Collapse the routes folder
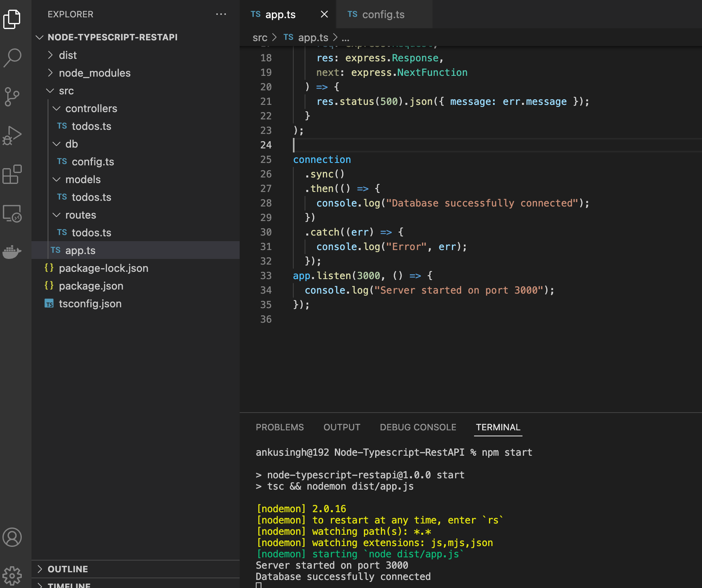Image resolution: width=702 pixels, height=588 pixels. [57, 215]
